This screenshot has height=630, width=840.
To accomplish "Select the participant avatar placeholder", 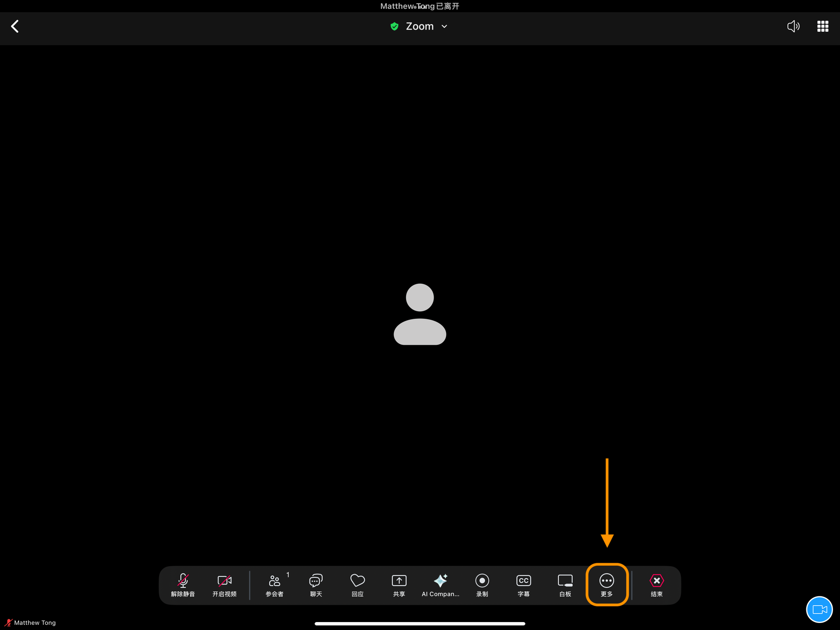I will coord(420,314).
